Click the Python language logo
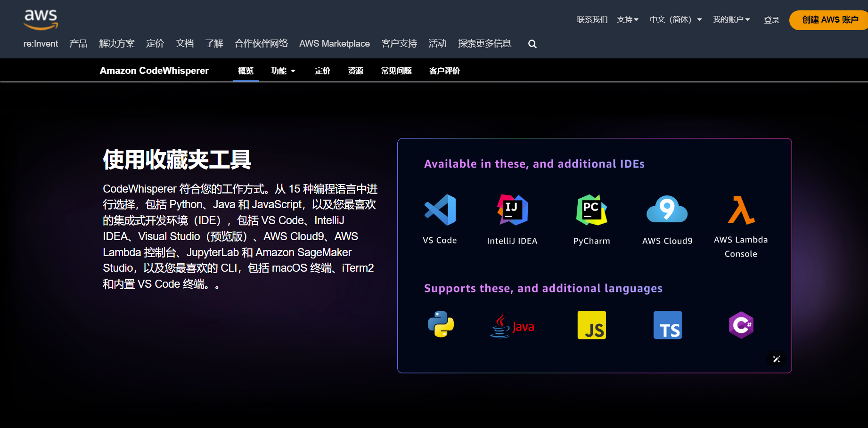This screenshot has height=428, width=868. (x=441, y=324)
